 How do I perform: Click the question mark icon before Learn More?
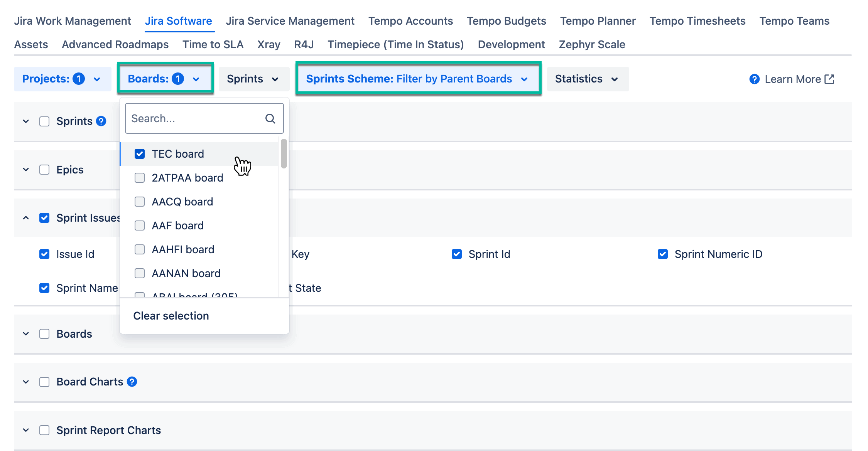[754, 79]
